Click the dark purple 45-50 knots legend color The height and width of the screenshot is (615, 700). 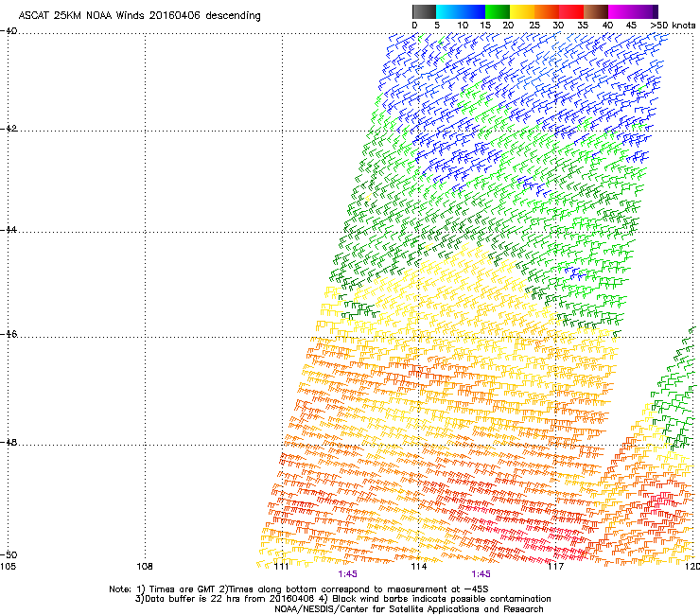pos(645,11)
